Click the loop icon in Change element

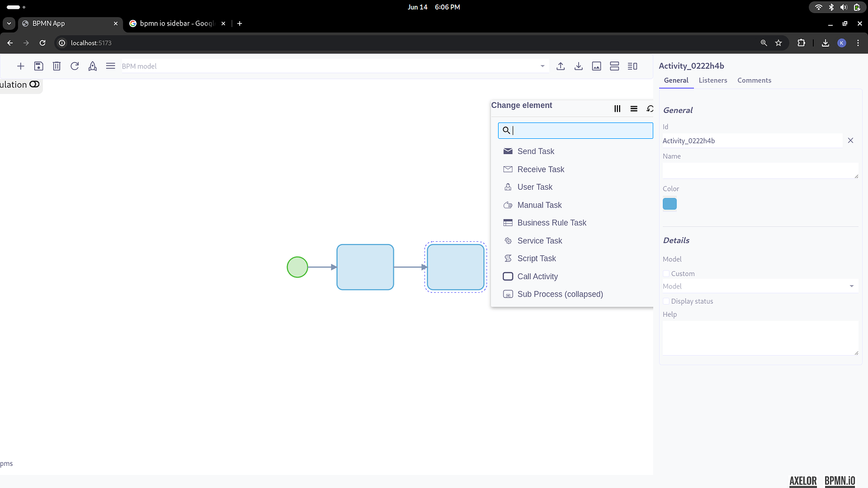(x=650, y=109)
